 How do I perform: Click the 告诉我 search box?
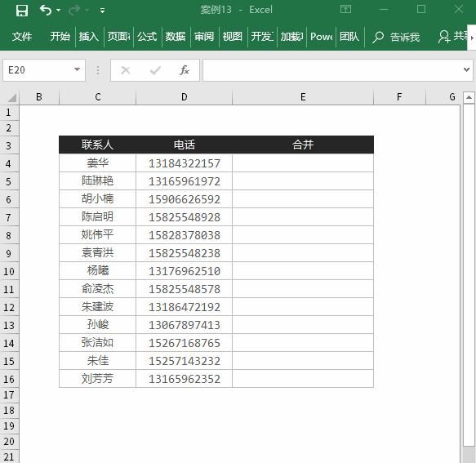click(396, 37)
